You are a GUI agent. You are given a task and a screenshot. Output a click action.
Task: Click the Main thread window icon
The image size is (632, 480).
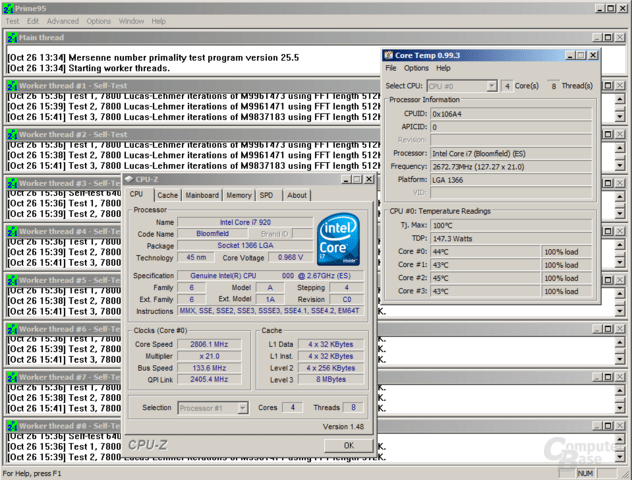click(x=12, y=37)
